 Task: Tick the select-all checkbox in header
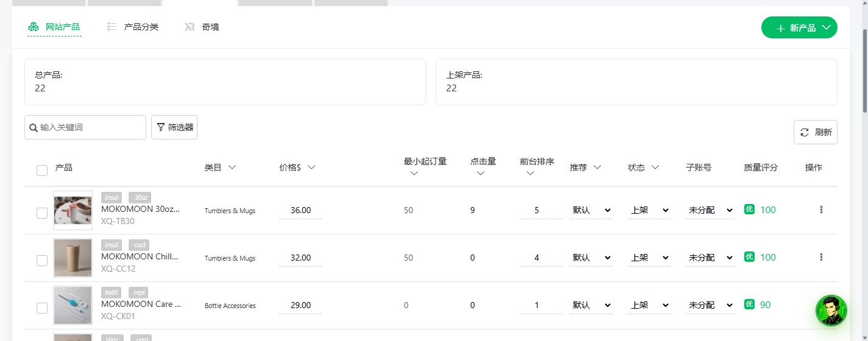pos(42,170)
